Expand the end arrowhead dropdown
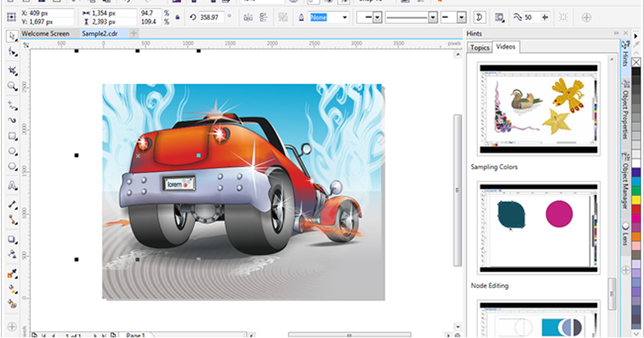The image size is (644, 338). click(x=461, y=17)
